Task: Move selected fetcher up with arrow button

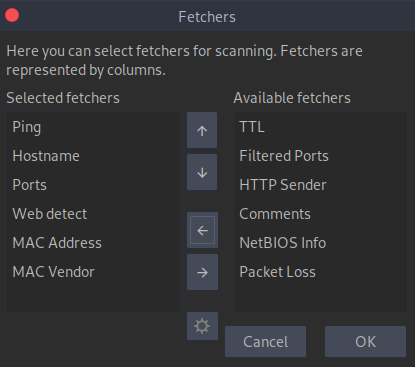Action: click(x=202, y=130)
